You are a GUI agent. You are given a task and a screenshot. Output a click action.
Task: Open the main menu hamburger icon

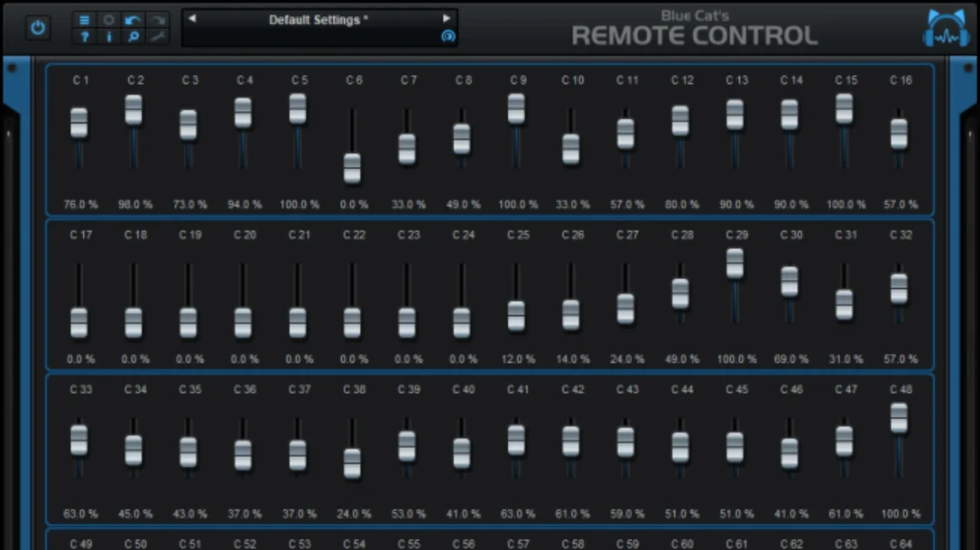(x=85, y=20)
